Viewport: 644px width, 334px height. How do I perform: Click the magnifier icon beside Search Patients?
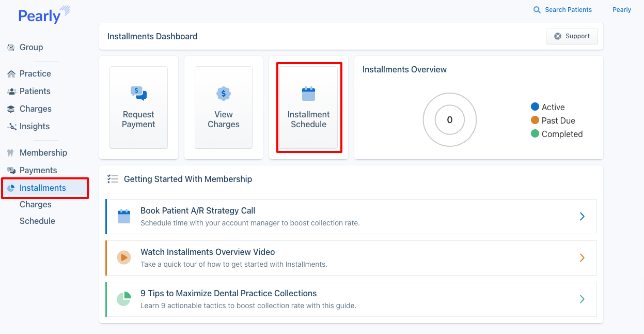[537, 10]
